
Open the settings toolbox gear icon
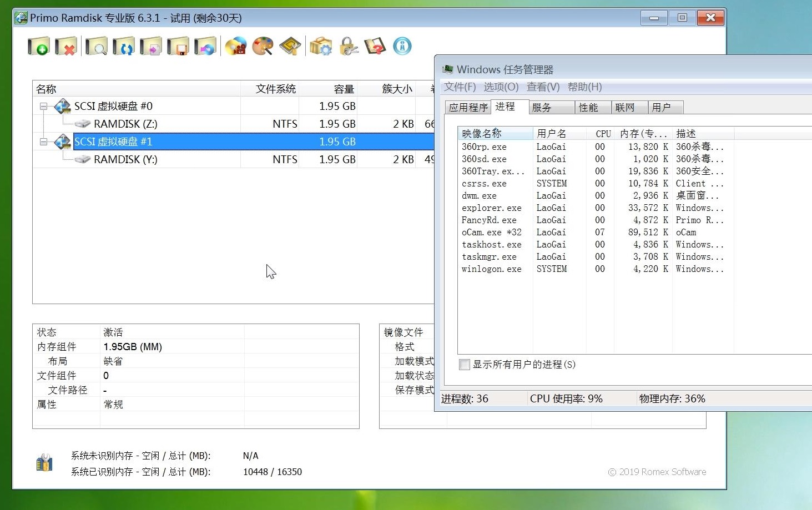321,46
